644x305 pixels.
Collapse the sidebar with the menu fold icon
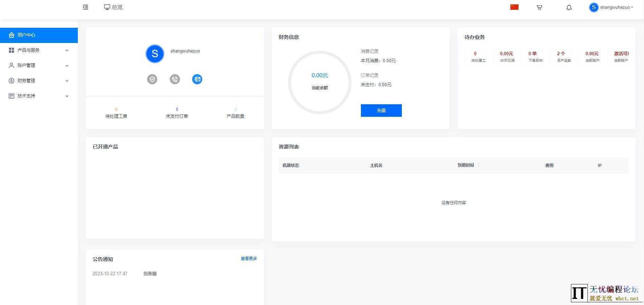86,7
